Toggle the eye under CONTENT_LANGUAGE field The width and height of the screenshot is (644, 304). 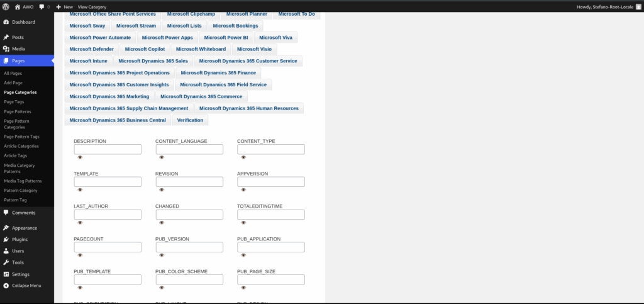162,157
